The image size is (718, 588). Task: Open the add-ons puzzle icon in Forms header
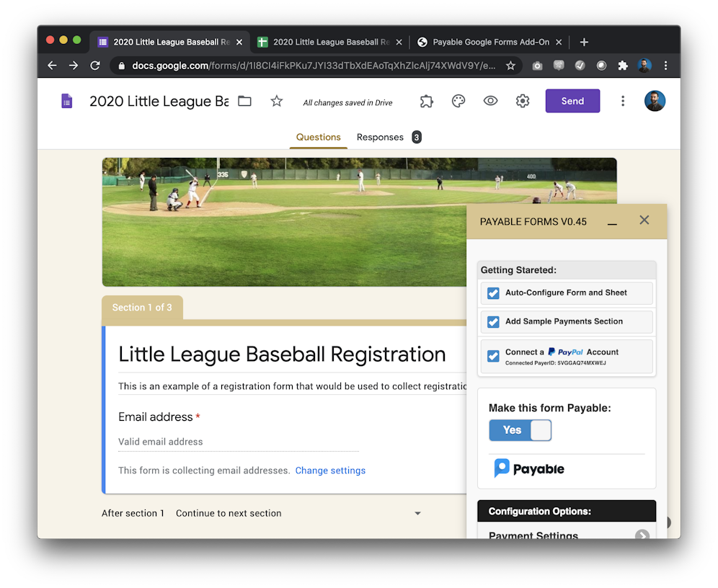427,102
